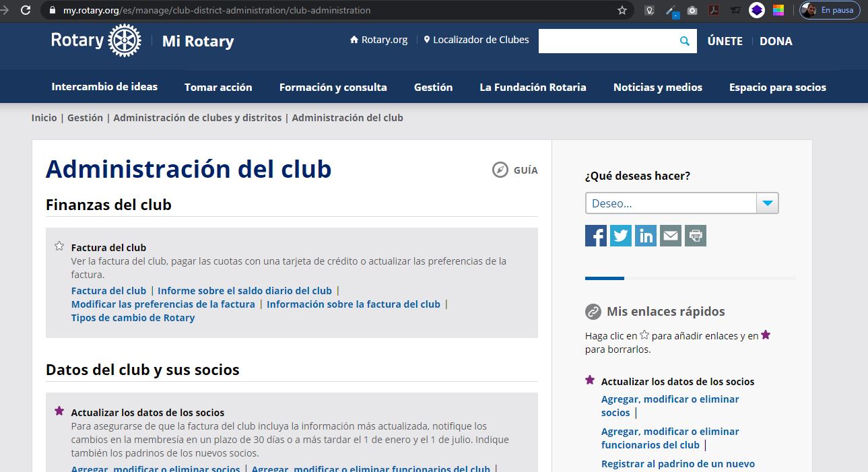Open La Fundación Rotaria menu
This screenshot has width=868, height=472.
coord(533,88)
